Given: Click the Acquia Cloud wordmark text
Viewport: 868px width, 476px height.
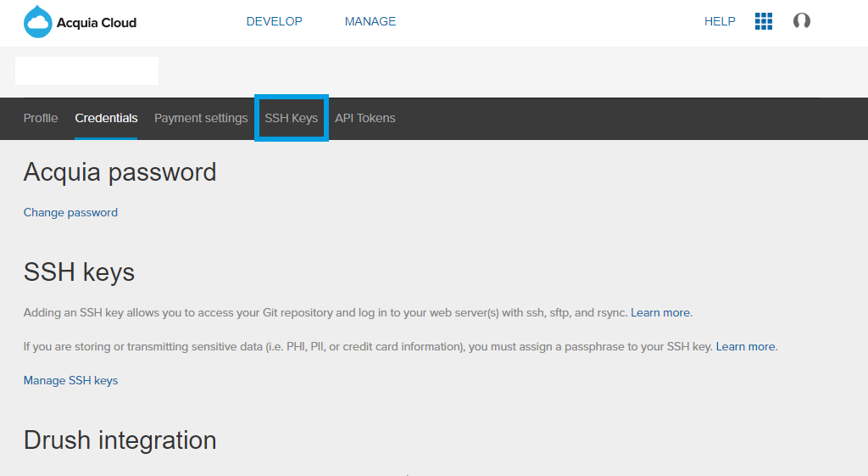Looking at the screenshot, I should point(97,23).
